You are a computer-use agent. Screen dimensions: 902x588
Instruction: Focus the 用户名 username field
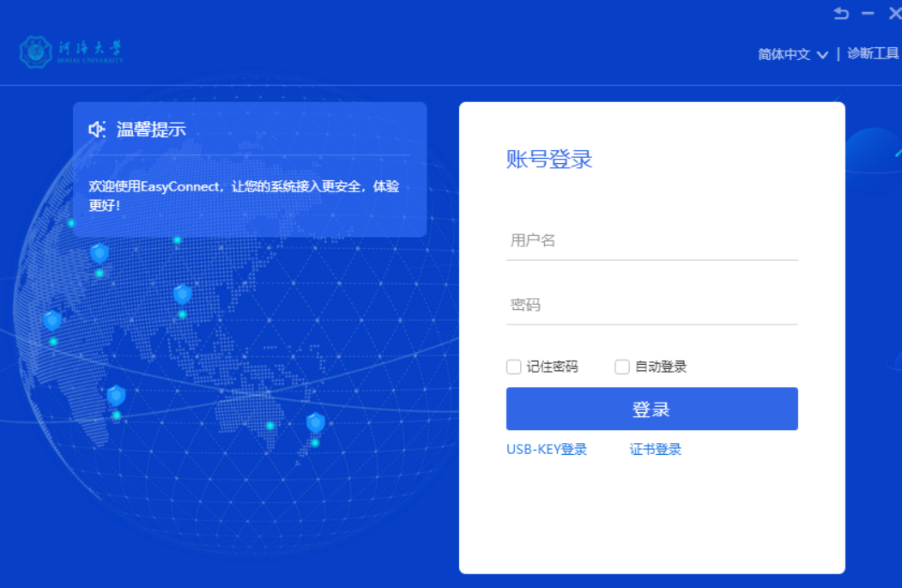click(651, 240)
